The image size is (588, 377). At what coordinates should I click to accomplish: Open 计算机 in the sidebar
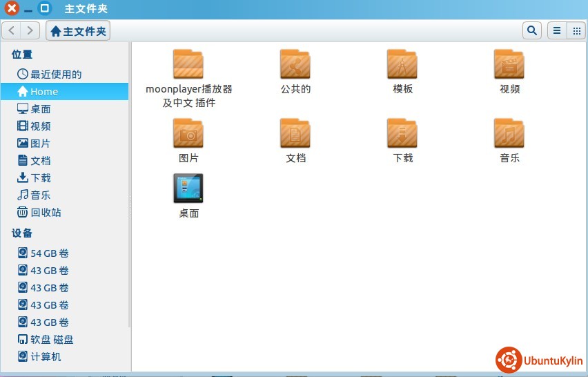pyautogui.click(x=46, y=357)
